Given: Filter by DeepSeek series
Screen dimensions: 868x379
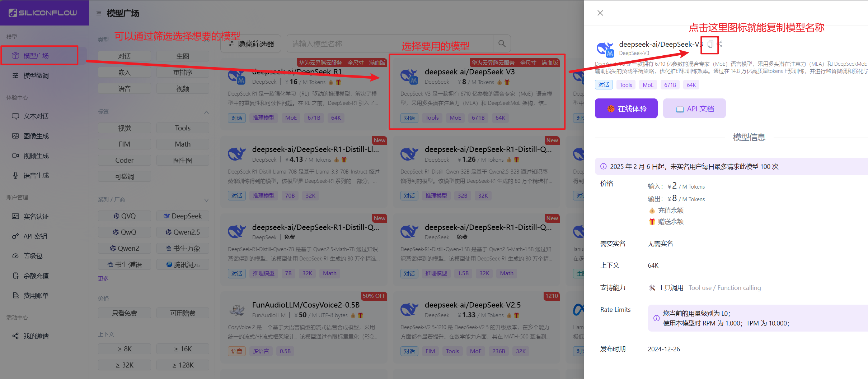Looking at the screenshot, I should pos(183,216).
